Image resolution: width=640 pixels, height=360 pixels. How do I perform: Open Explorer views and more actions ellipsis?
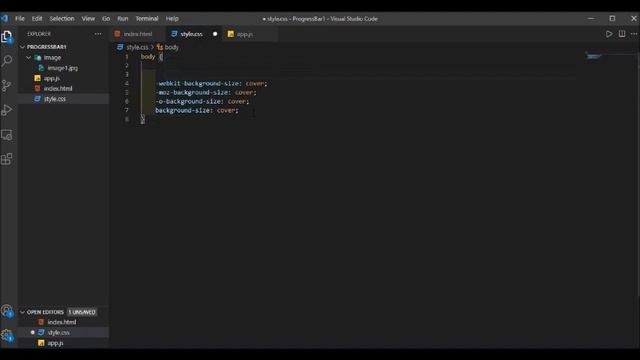[x=98, y=34]
